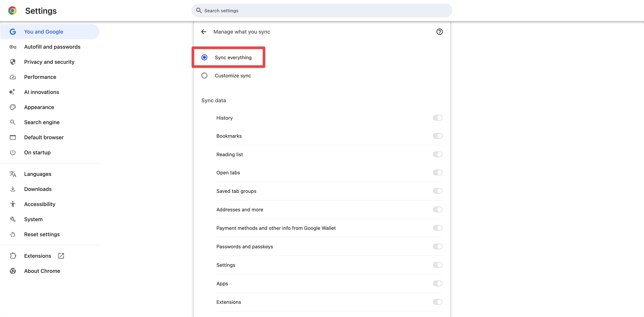Image resolution: width=644 pixels, height=317 pixels.
Task: Open the About Chrome page
Action: click(42, 271)
